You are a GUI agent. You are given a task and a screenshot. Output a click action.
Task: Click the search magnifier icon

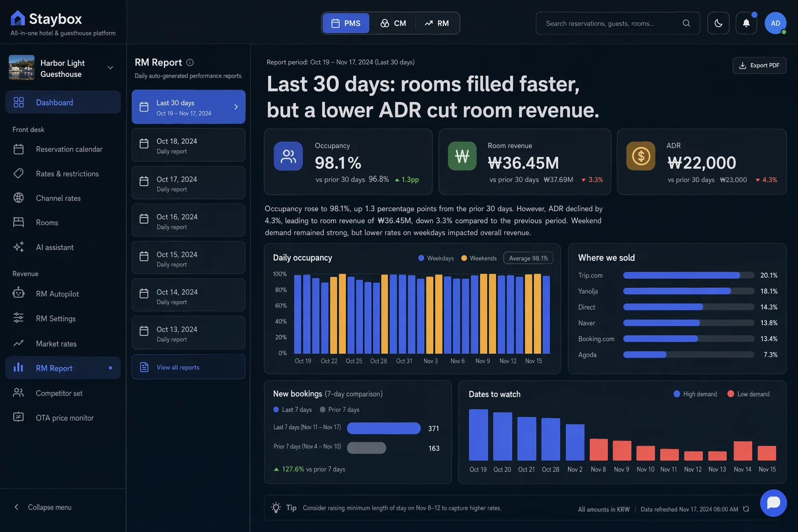pyautogui.click(x=686, y=23)
